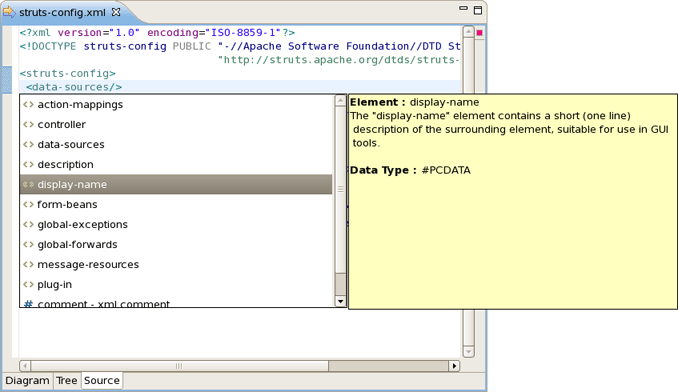This screenshot has height=392, width=678.
Task: Pick global-forwards from suggestions
Action: [176, 245]
